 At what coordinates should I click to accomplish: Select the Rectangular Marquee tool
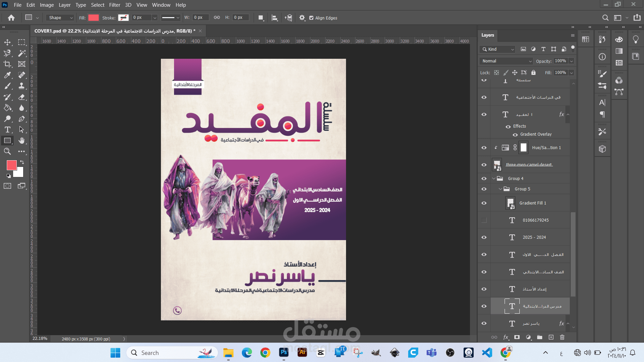pos(22,42)
